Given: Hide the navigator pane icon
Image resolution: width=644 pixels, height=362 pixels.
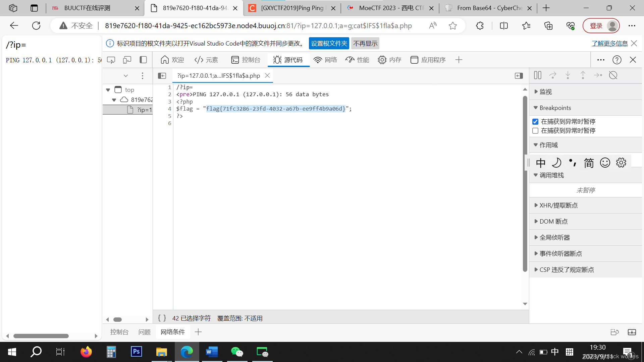Looking at the screenshot, I should click(x=162, y=76).
